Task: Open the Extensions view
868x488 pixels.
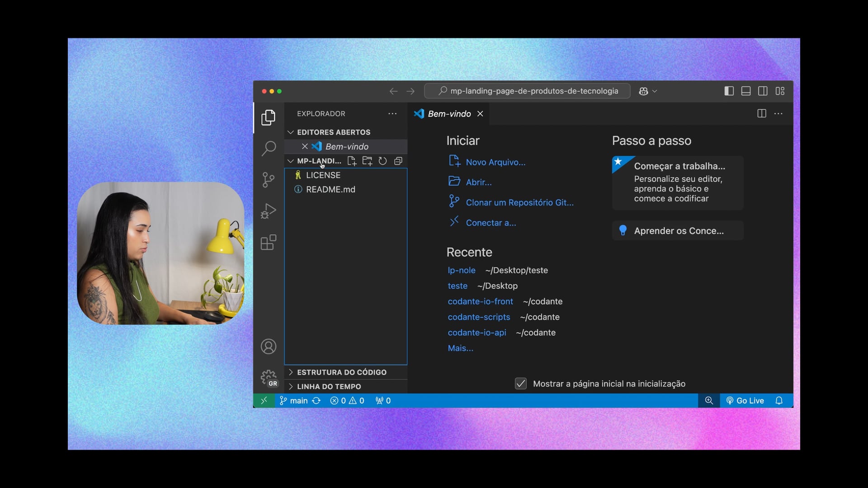Action: click(x=269, y=243)
